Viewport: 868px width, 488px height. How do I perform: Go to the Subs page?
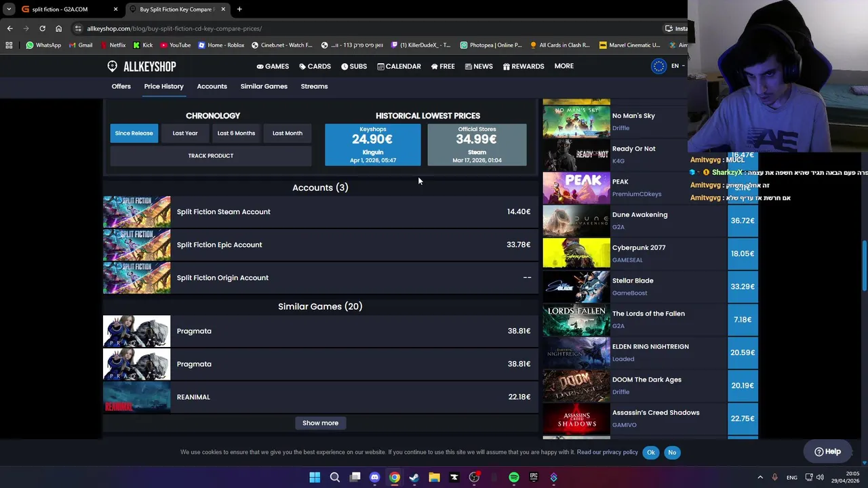[354, 66]
